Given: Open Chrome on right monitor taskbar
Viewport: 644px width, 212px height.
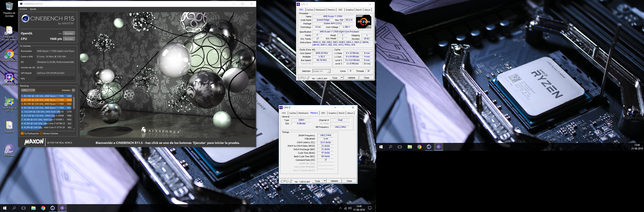Looking at the screenshot, I should click(419, 147).
